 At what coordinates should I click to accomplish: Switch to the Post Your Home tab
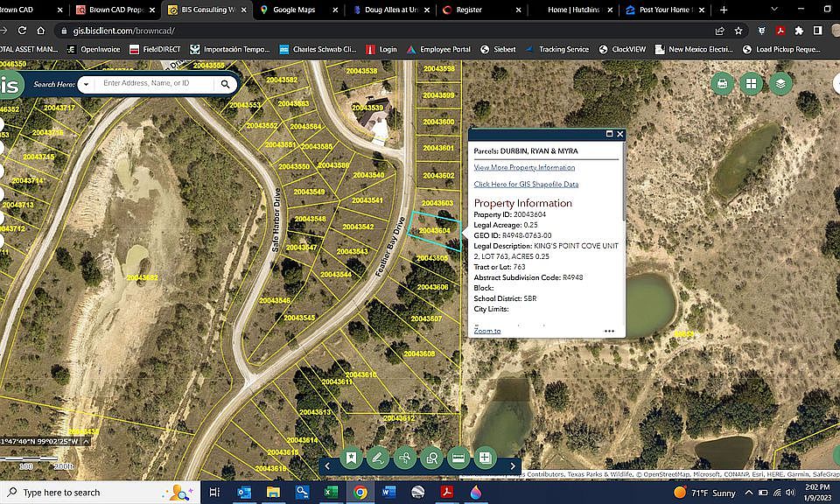tap(665, 10)
